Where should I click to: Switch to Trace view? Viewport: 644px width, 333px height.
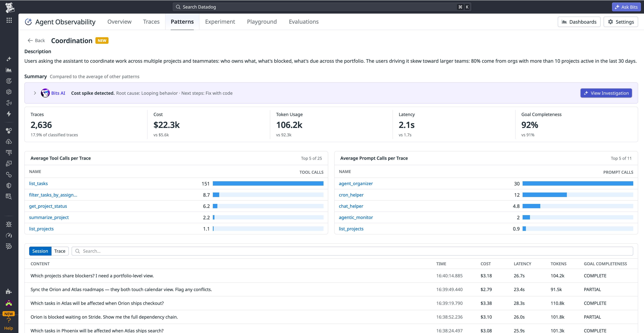[60, 251]
